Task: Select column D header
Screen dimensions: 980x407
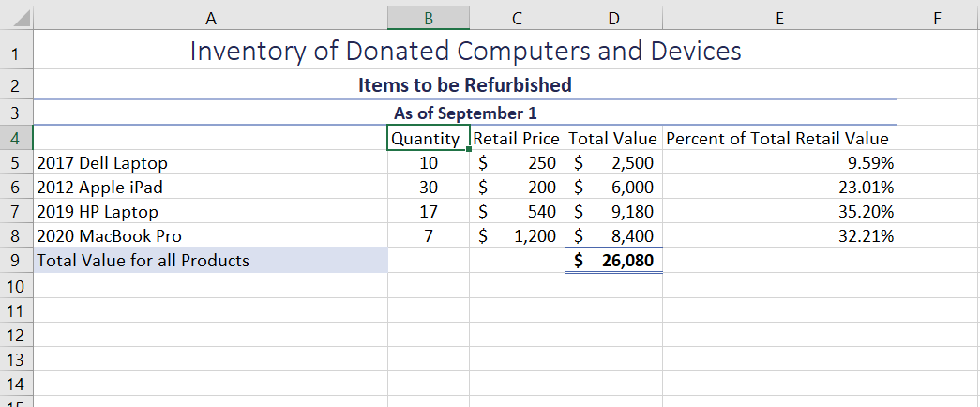Action: tap(613, 19)
